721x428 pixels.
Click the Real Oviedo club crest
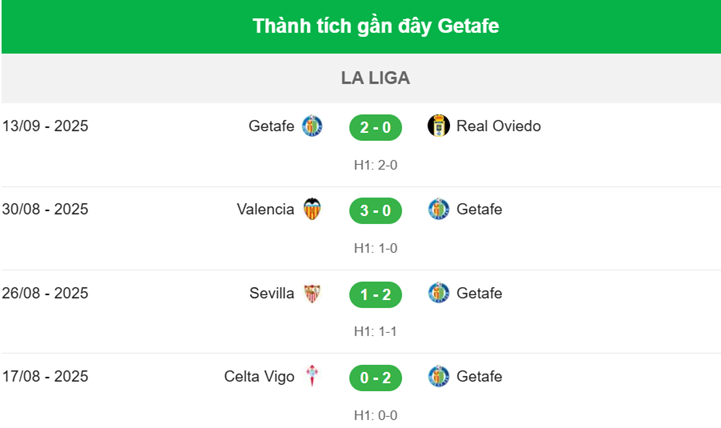click(438, 126)
